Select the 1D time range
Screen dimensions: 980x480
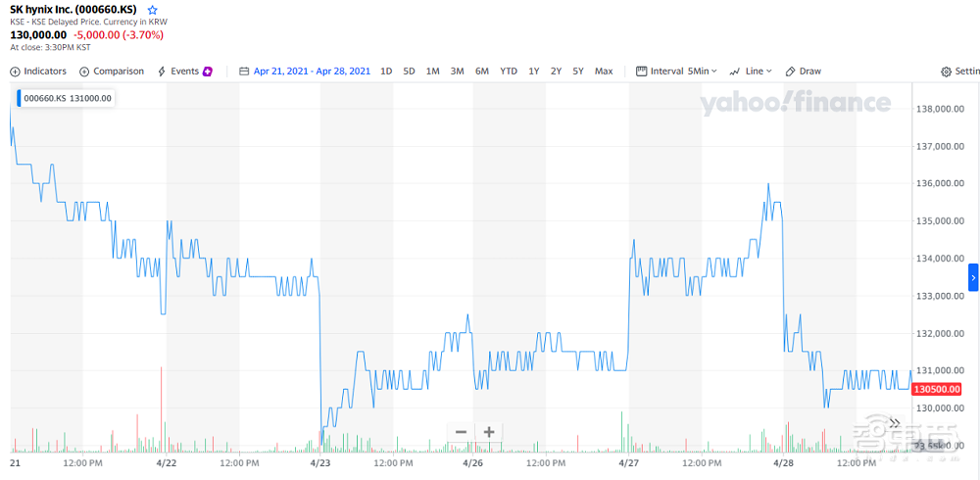click(386, 72)
